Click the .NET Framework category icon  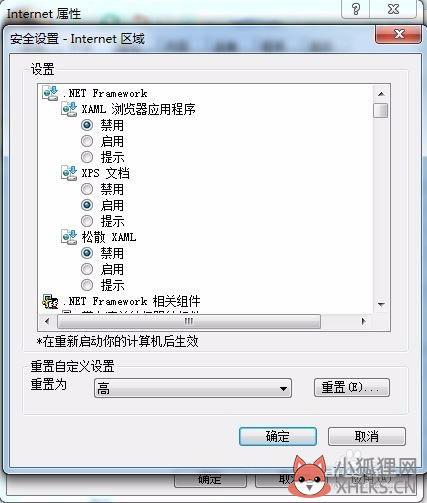point(50,93)
